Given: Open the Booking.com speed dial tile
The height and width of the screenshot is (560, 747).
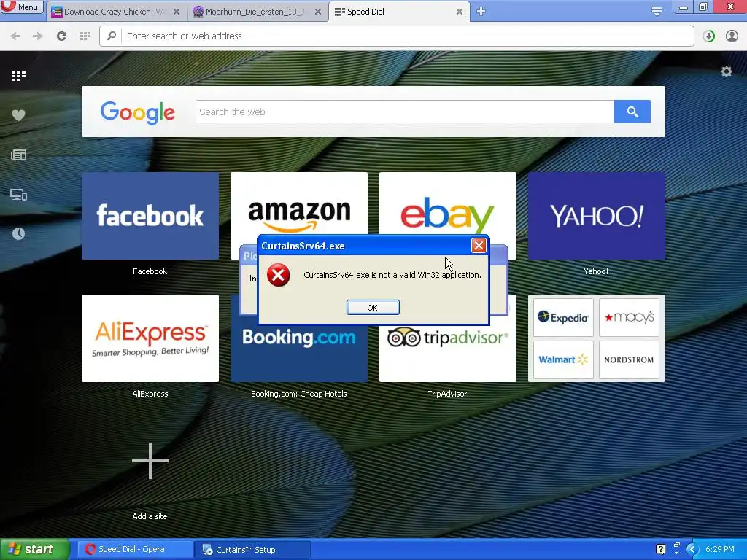Looking at the screenshot, I should click(x=298, y=354).
